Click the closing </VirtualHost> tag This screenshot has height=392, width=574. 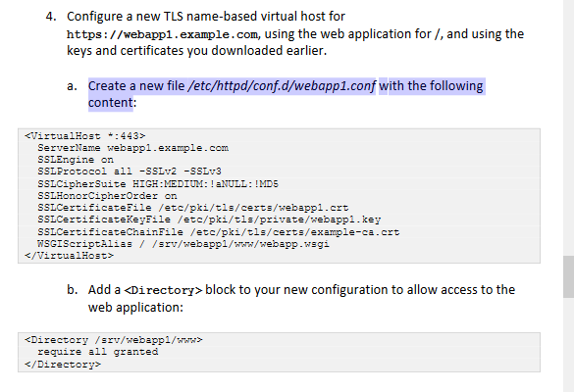(70, 255)
